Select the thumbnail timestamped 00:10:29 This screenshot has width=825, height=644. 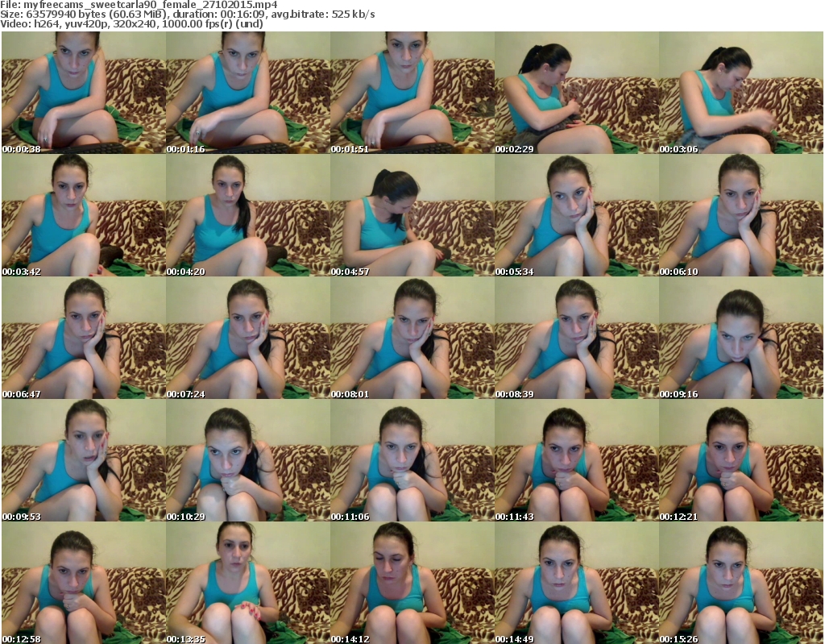(248, 460)
